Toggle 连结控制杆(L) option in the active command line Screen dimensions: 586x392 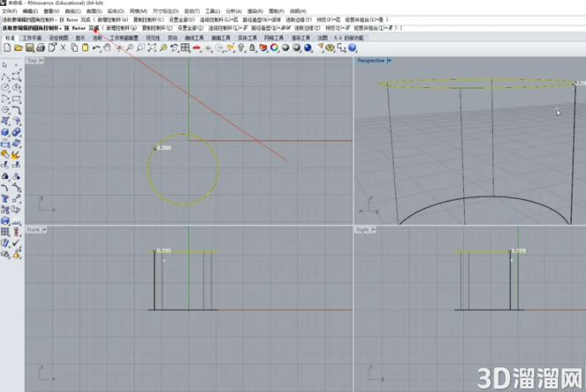pyautogui.click(x=228, y=28)
